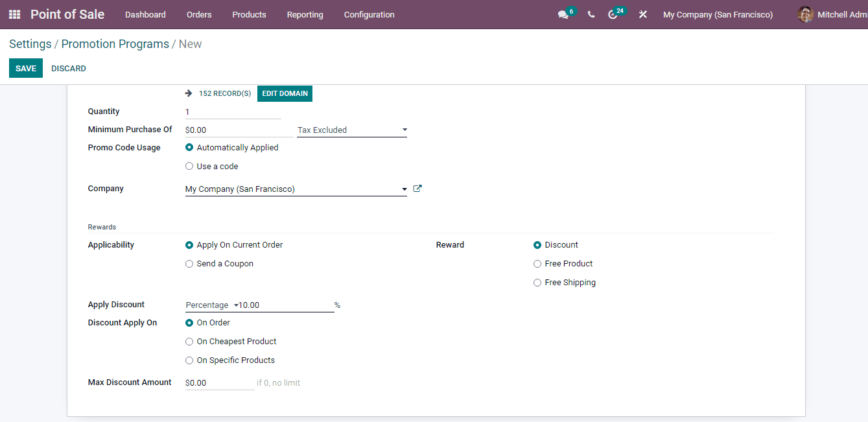
Task: Switch to the Configuration menu
Action: tap(369, 14)
